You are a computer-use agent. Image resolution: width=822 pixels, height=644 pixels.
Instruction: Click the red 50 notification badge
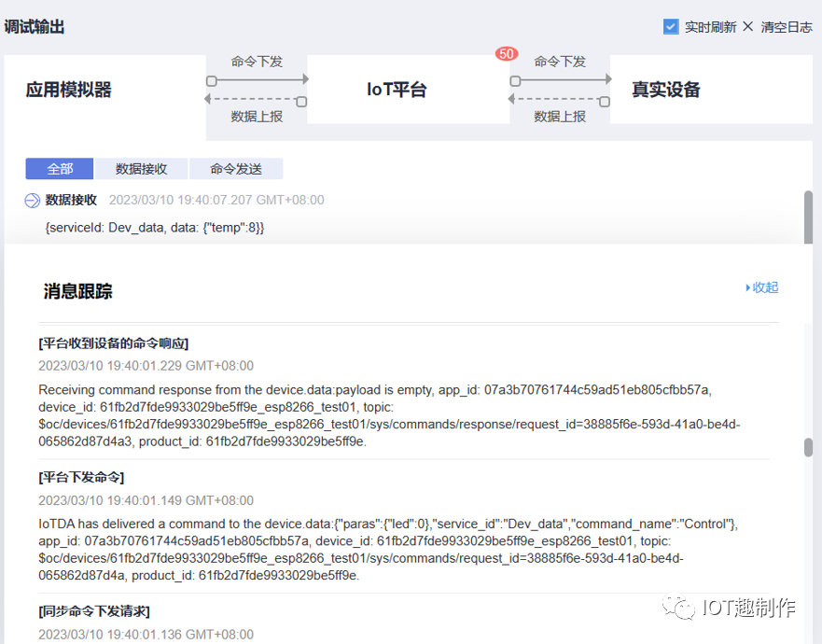(x=507, y=54)
